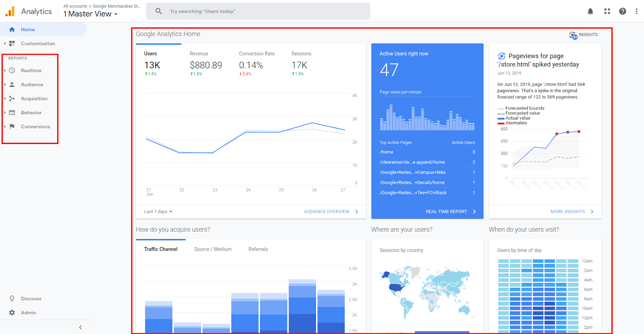Select the Sessions metric tab
The height and width of the screenshot is (334, 644).
coord(301,63)
